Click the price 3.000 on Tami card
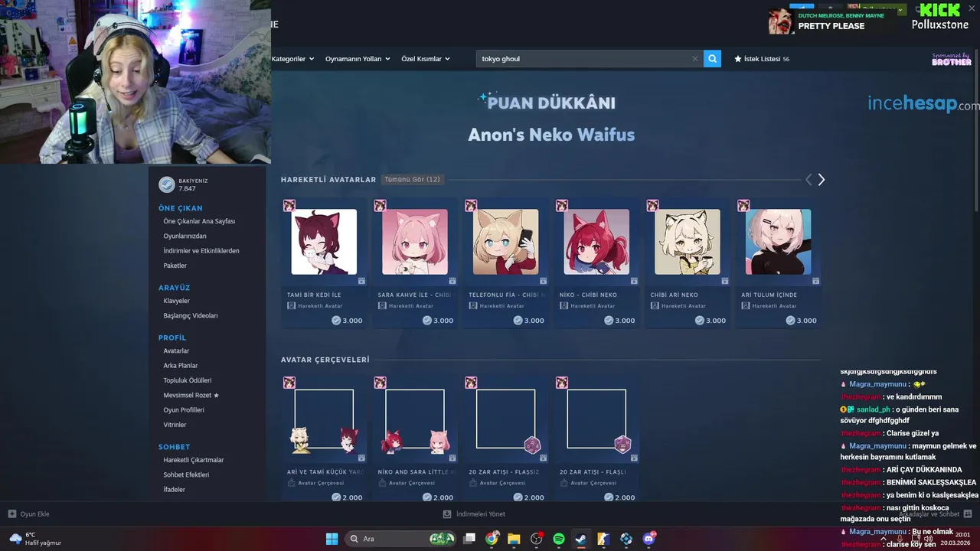 click(348, 321)
